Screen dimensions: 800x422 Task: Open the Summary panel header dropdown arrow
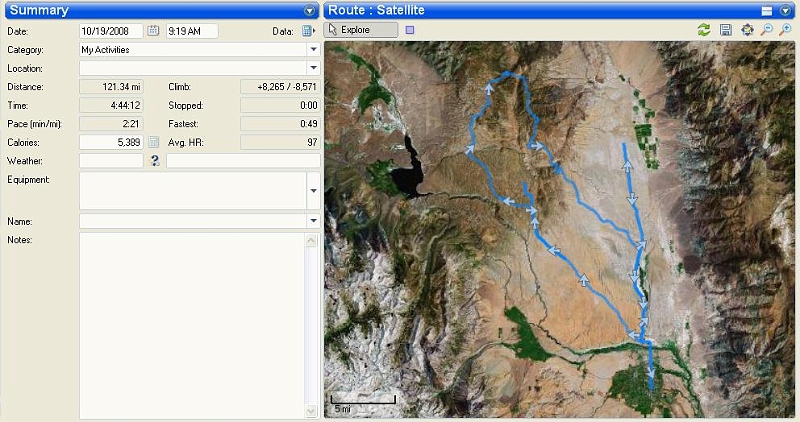coord(309,11)
